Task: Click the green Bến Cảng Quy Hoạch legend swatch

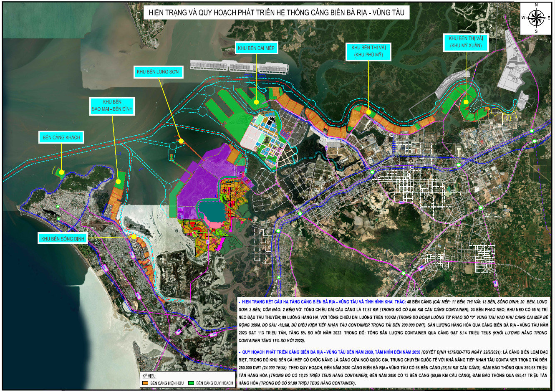Action: (192, 383)
